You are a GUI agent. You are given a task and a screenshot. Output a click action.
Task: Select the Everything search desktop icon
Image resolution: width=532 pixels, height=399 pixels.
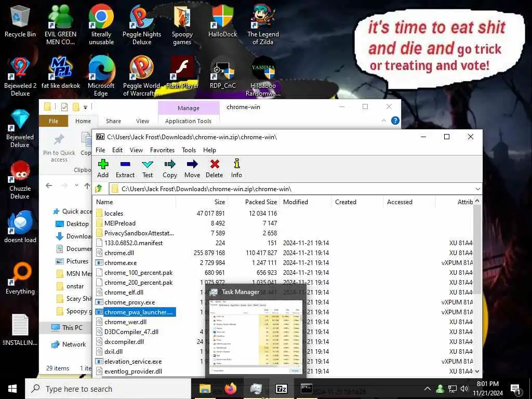click(20, 279)
